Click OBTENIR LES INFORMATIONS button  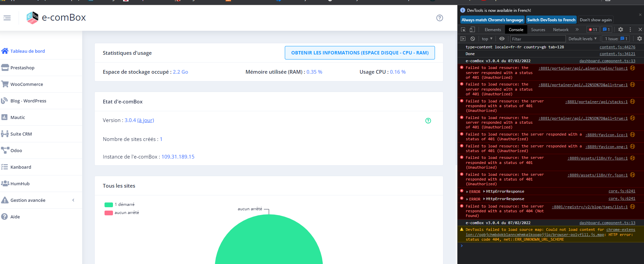pyautogui.click(x=360, y=53)
